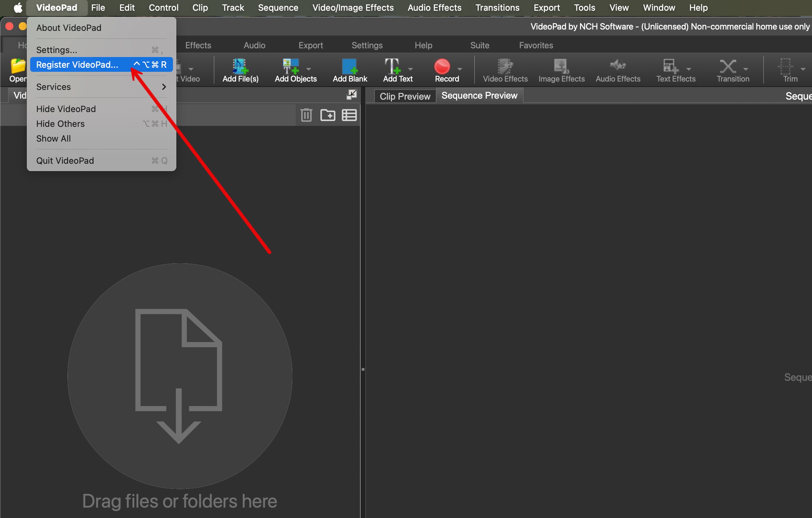Viewport: 812px width, 518px height.
Task: Open the Sequence menu in menu bar
Action: point(278,7)
